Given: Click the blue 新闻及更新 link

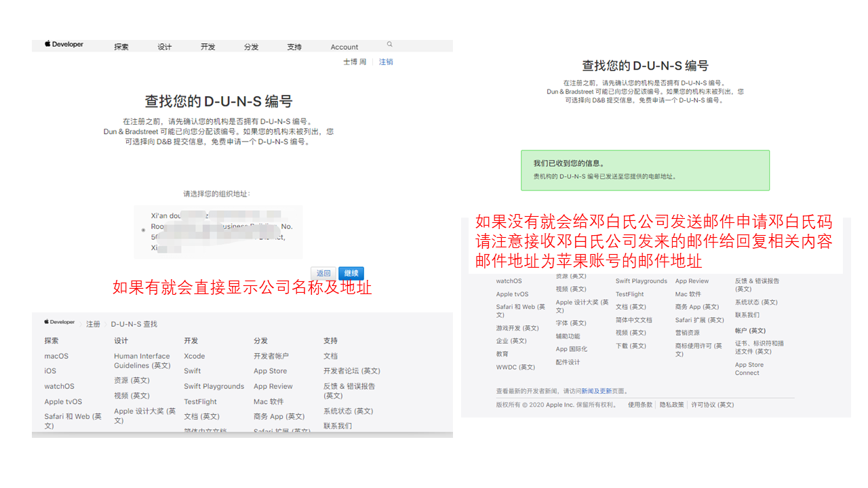Looking at the screenshot, I should click(x=597, y=391).
